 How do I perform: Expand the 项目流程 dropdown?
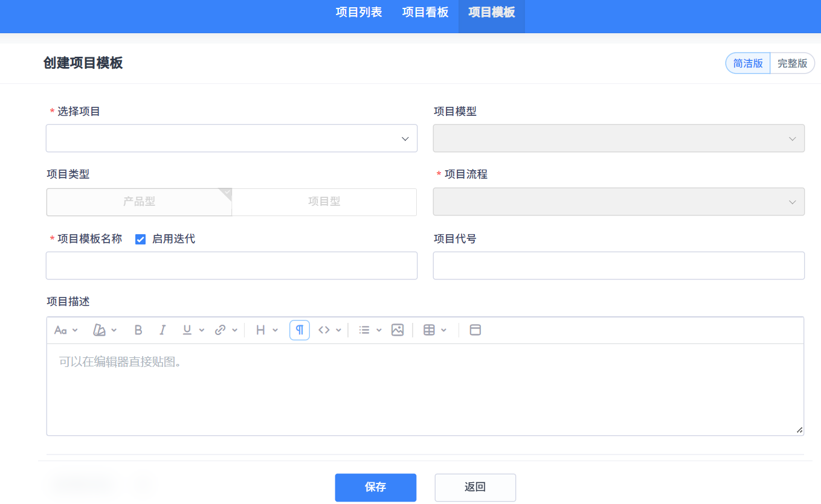(619, 202)
